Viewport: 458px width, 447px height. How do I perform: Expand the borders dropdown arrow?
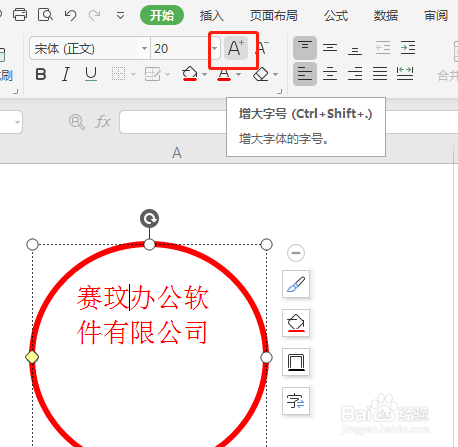coord(133,74)
